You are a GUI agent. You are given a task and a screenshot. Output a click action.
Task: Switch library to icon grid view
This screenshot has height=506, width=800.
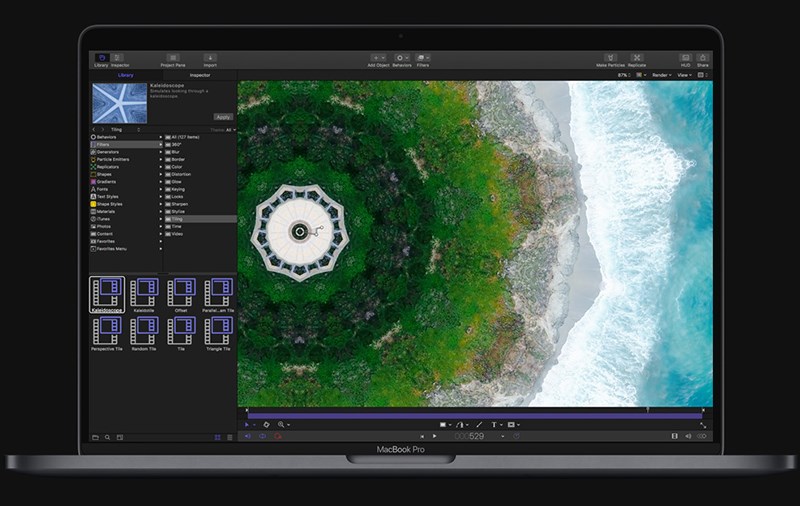(x=217, y=437)
